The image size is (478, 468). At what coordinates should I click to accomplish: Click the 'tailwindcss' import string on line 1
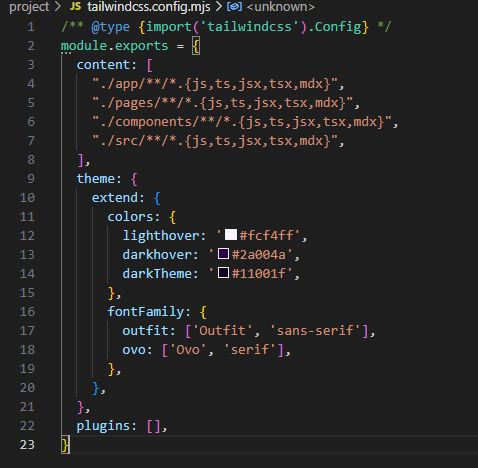250,27
